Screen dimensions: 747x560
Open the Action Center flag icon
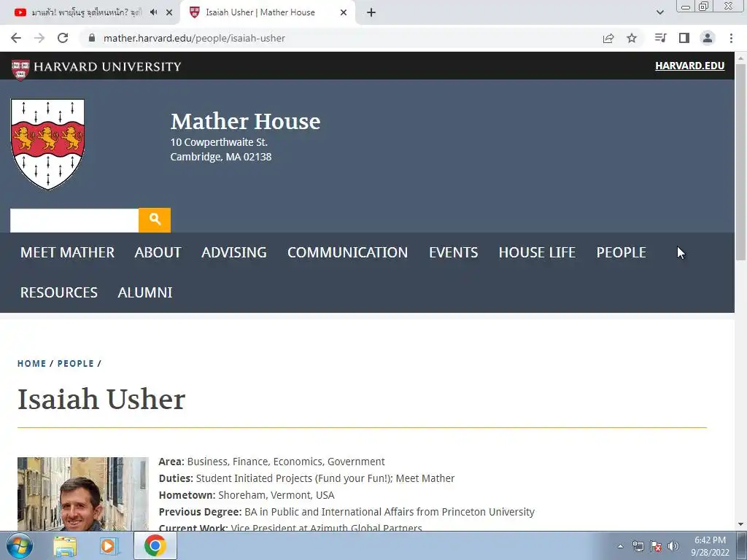656,547
